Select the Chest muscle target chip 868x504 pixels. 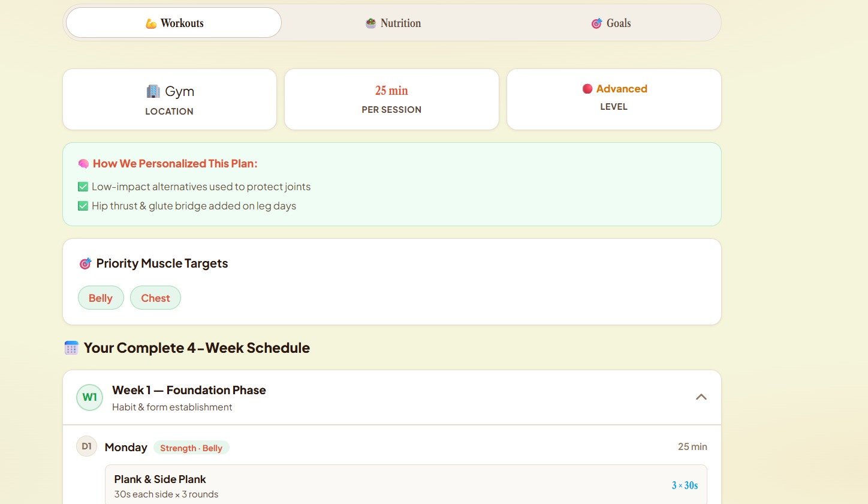point(155,298)
